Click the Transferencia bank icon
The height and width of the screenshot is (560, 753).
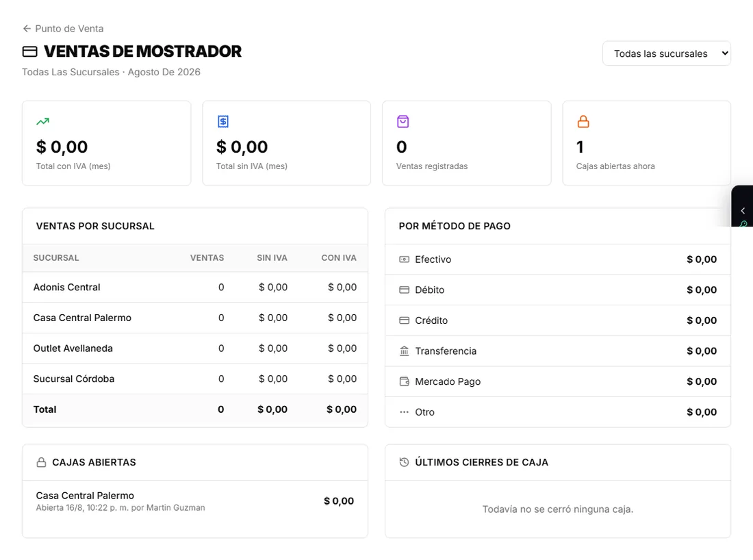pos(405,351)
